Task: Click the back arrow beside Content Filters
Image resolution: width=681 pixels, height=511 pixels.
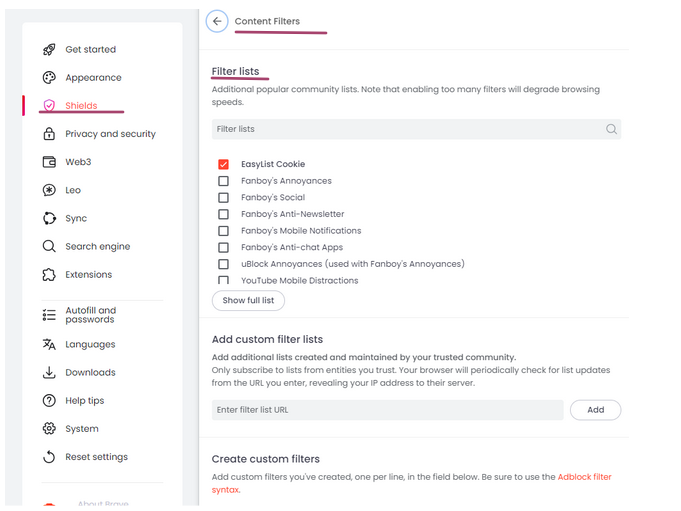Action: click(217, 21)
